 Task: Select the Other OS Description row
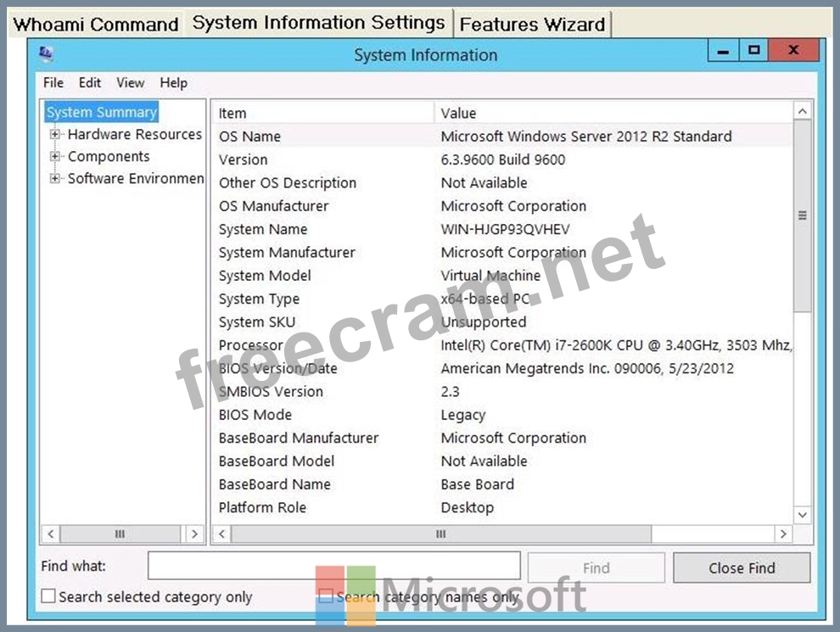coord(502,182)
